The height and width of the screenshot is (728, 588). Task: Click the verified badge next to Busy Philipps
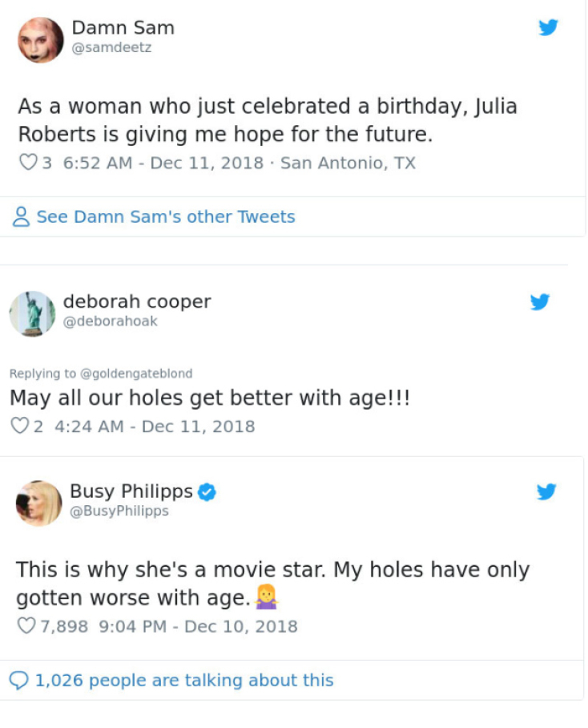pos(206,491)
